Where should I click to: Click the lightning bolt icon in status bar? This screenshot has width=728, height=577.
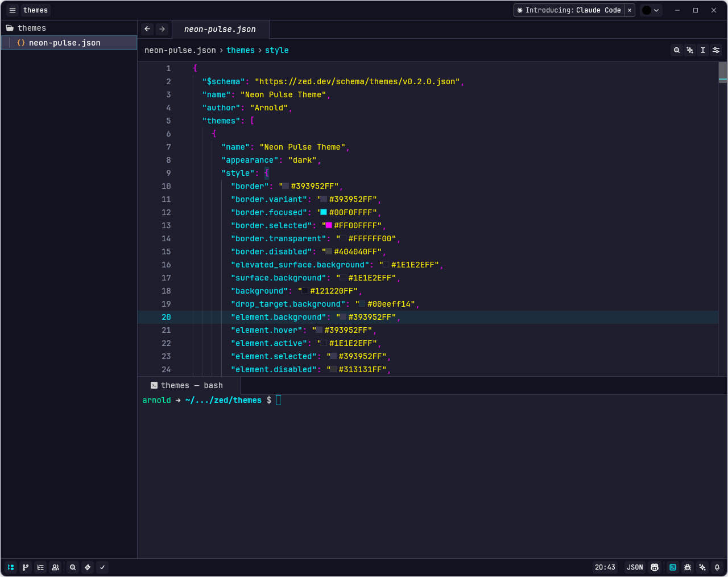88,567
